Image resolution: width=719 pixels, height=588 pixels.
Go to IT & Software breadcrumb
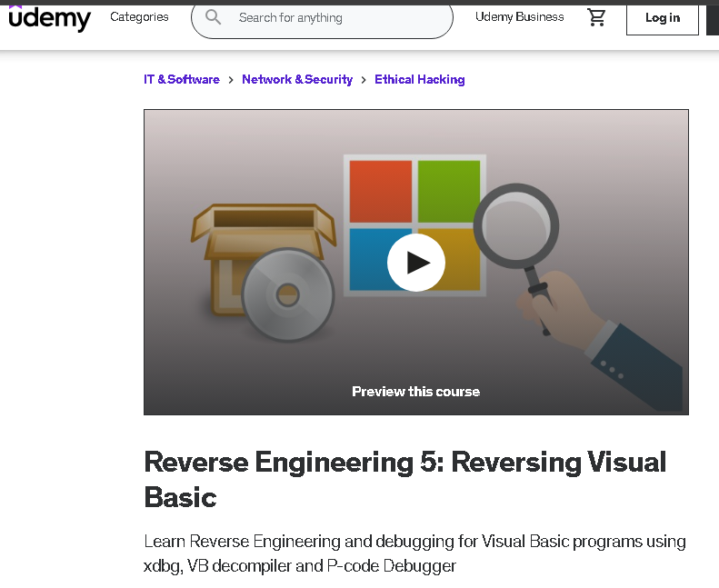tap(182, 79)
